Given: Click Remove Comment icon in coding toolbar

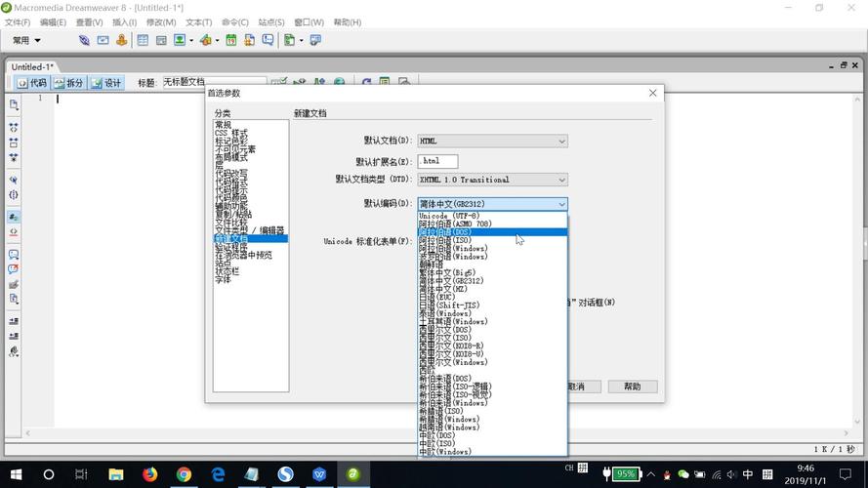Looking at the screenshot, I should 14,269.
